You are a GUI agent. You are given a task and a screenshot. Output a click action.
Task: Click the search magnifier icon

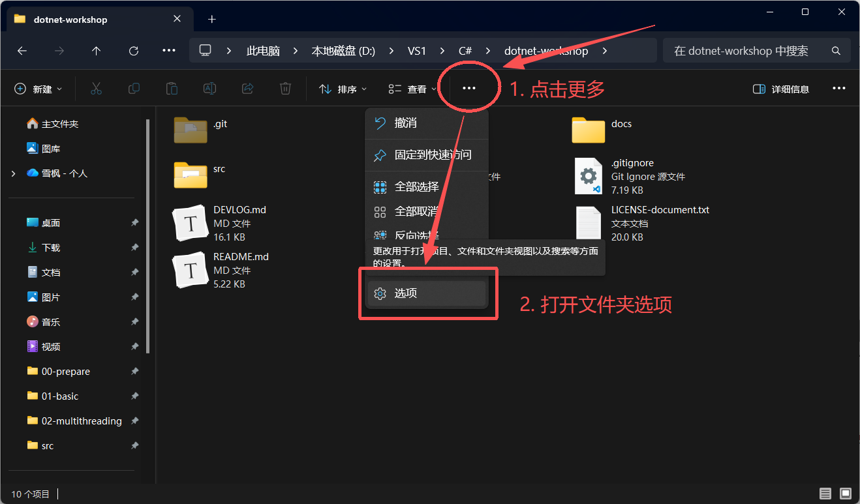tap(836, 51)
